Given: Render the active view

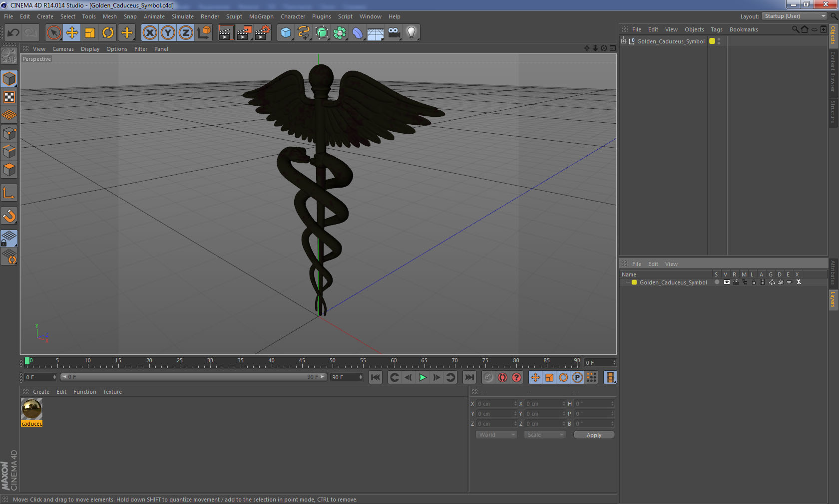Looking at the screenshot, I should coord(226,33).
